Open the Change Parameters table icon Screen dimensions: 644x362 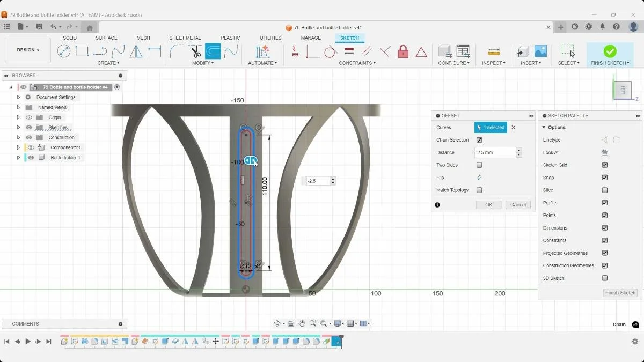coord(463,51)
